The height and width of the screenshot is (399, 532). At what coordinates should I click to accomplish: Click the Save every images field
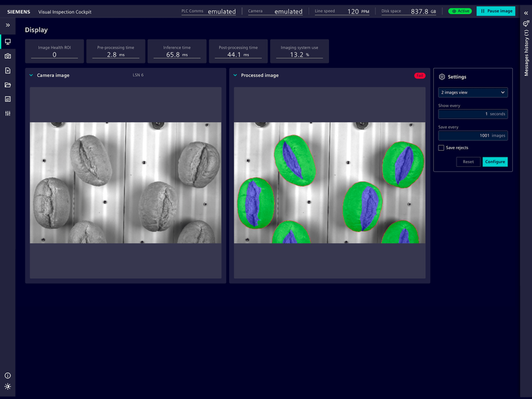tap(473, 136)
